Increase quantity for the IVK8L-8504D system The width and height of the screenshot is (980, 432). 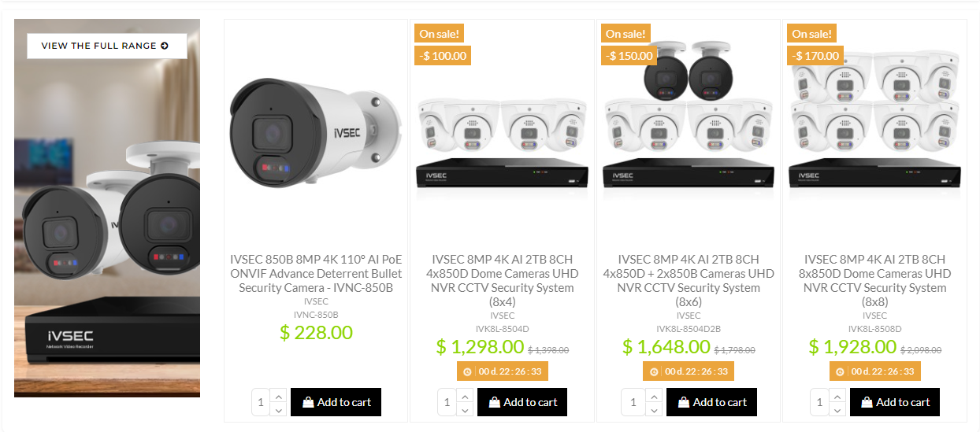[x=465, y=395]
